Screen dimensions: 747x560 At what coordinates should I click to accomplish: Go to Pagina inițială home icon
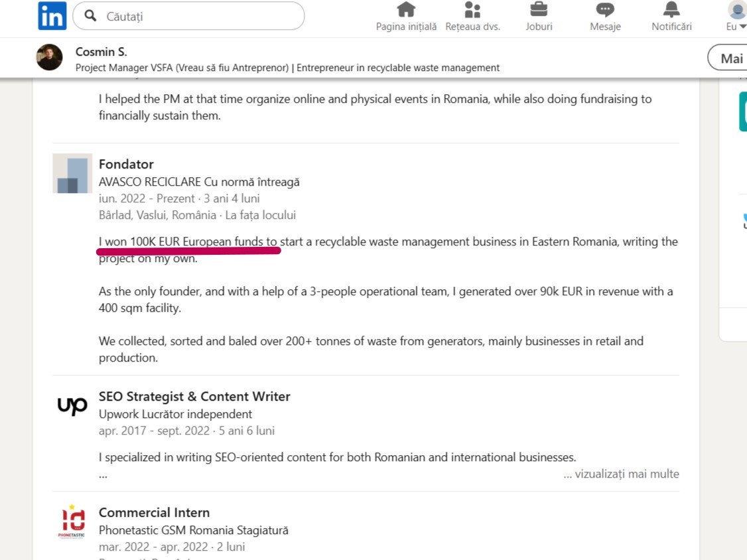point(406,9)
